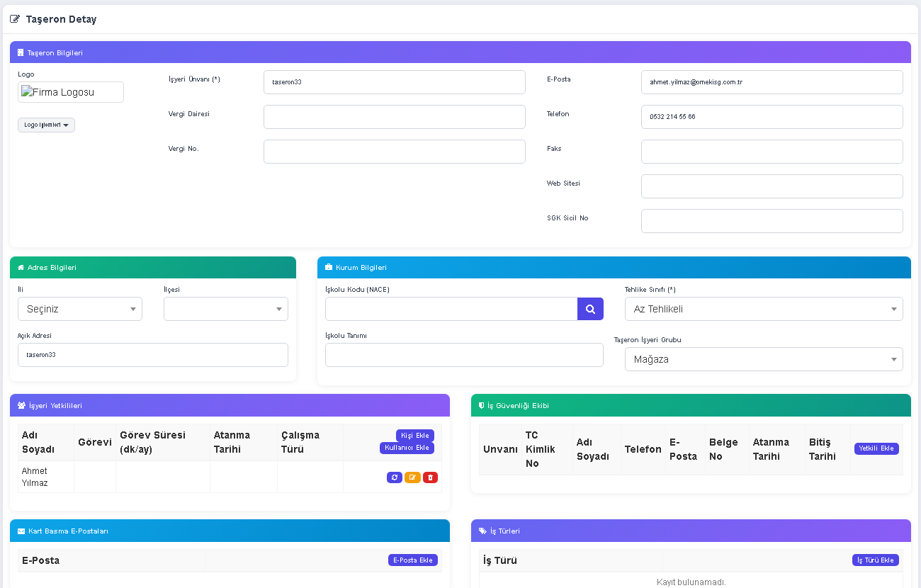Image resolution: width=921 pixels, height=588 pixels.
Task: Click the Firma Logosu image placeholder
Action: [71, 92]
